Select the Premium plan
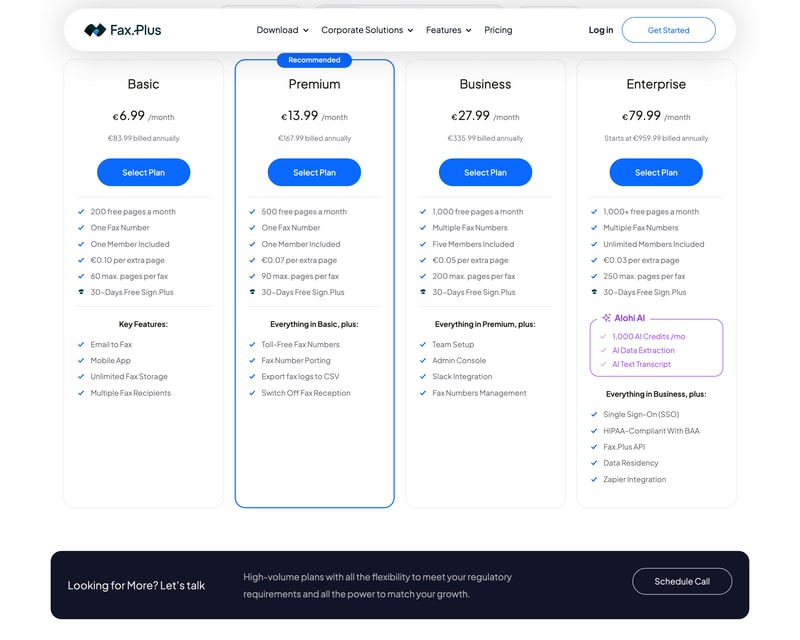800x640 pixels. (x=314, y=173)
